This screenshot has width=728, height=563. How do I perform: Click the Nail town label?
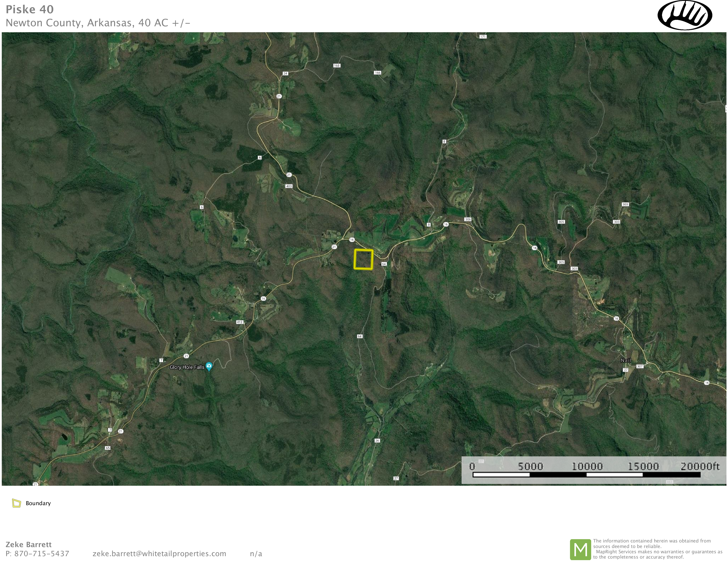pos(626,360)
